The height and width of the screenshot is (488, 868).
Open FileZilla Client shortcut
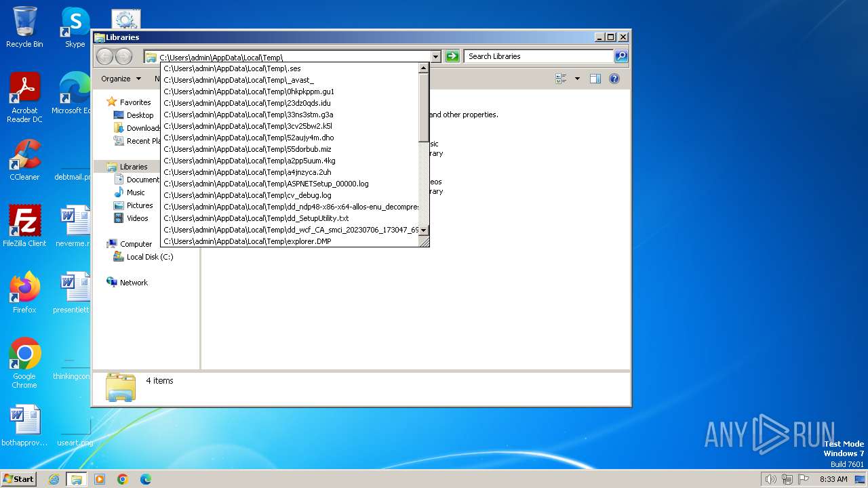coord(24,226)
